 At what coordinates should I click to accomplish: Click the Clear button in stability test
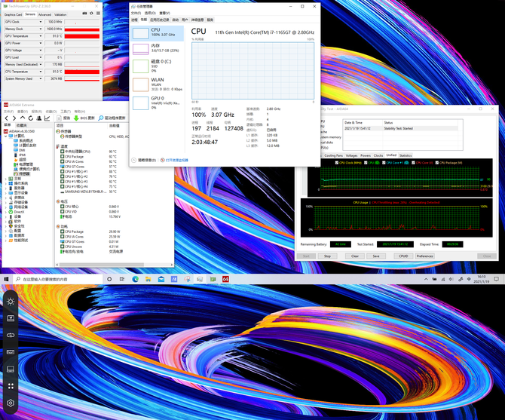click(355, 256)
